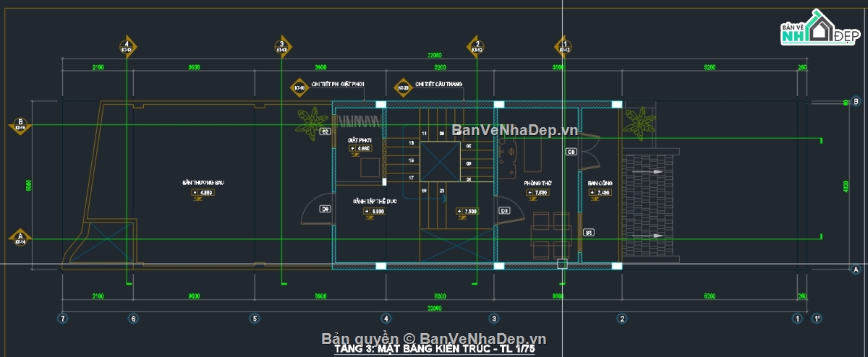
Task: Pick grid axis bubble 1 at bottom
Action: click(x=796, y=318)
